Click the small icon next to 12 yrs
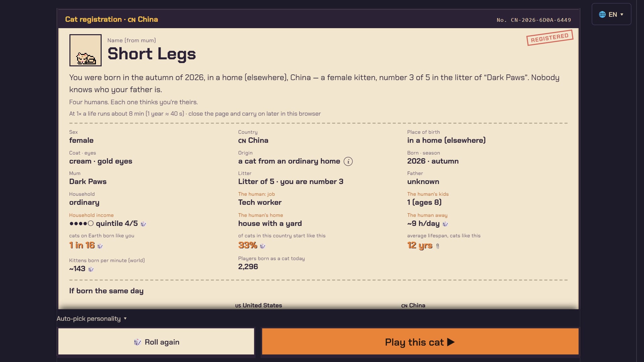 click(437, 246)
